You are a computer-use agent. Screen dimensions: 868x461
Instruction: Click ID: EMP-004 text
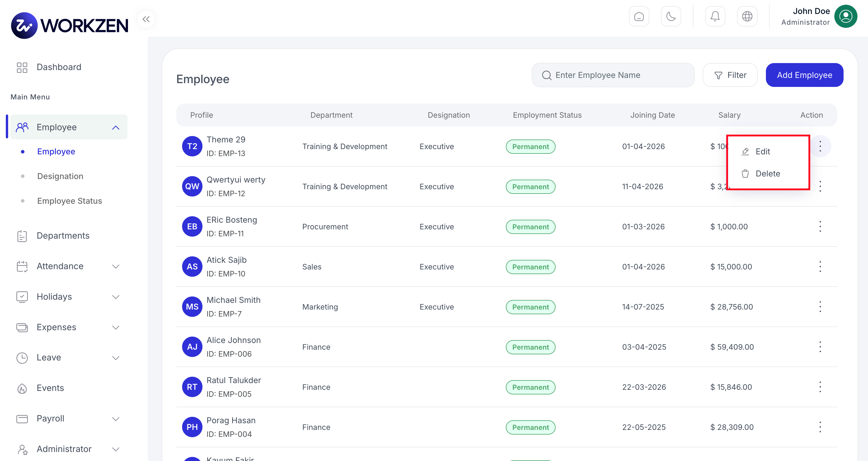point(229,434)
